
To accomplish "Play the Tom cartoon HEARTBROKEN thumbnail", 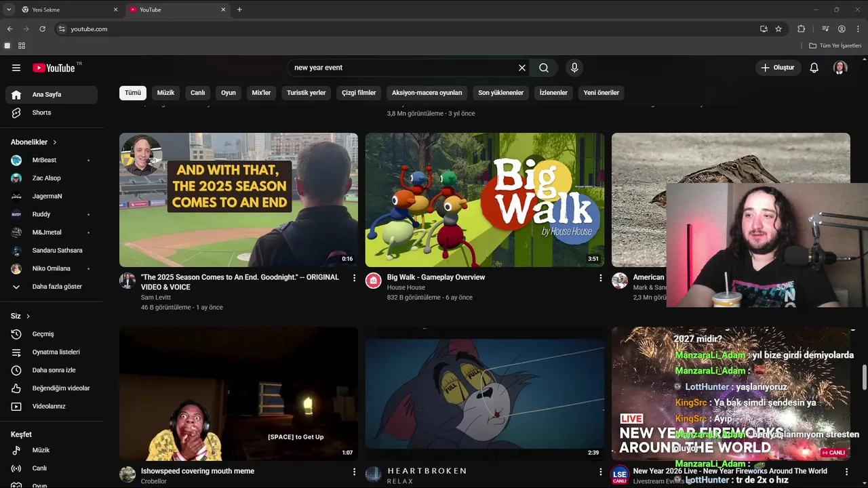I will pyautogui.click(x=485, y=394).
